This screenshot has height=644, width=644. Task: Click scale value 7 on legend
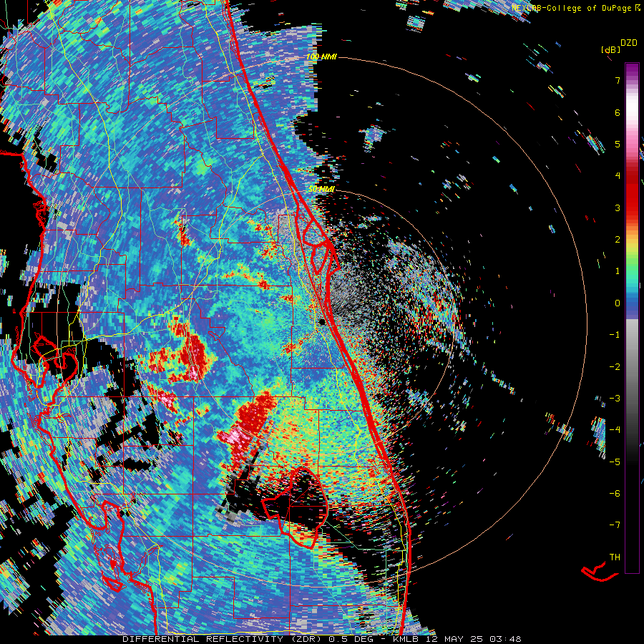[618, 80]
